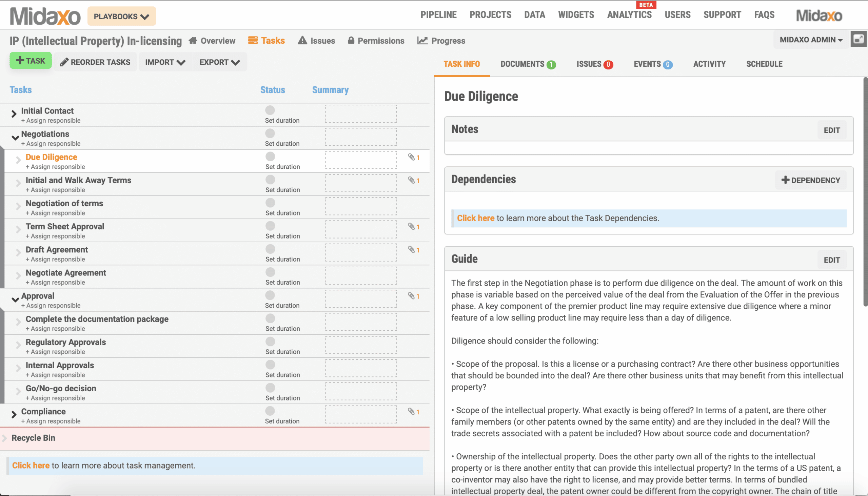The image size is (868, 496).
Task: Click the status circle for Due Diligence
Action: (270, 157)
